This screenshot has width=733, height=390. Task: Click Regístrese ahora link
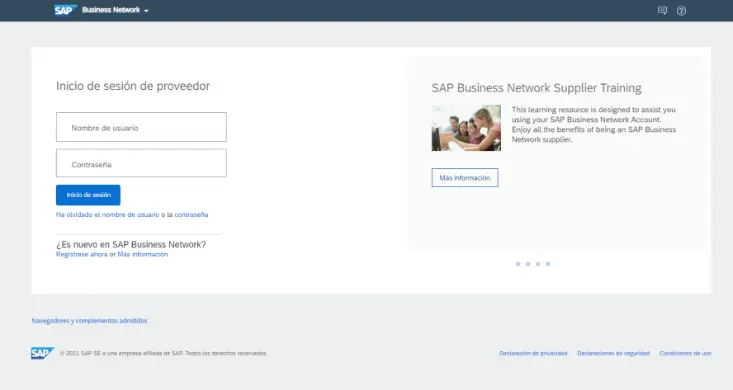pos(82,254)
